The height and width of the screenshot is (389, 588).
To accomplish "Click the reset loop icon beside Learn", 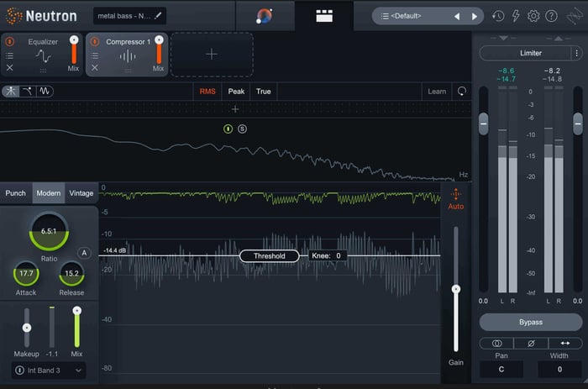I will [462, 91].
